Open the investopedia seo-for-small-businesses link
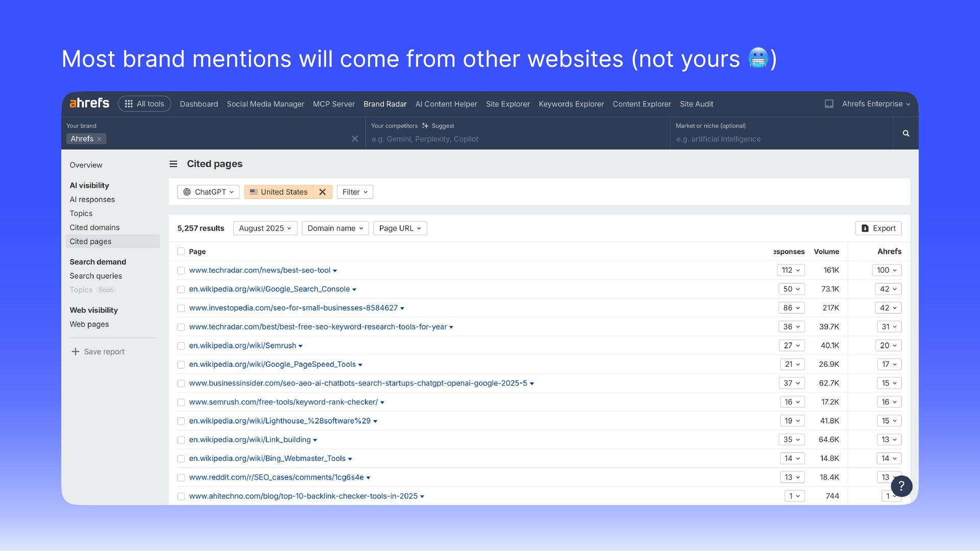This screenshot has height=551, width=980. pos(293,308)
